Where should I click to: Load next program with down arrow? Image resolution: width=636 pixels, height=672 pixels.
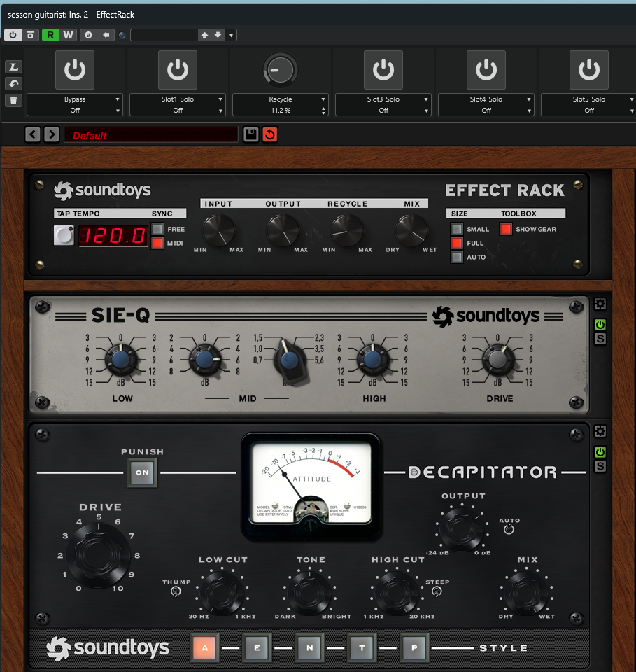click(218, 35)
